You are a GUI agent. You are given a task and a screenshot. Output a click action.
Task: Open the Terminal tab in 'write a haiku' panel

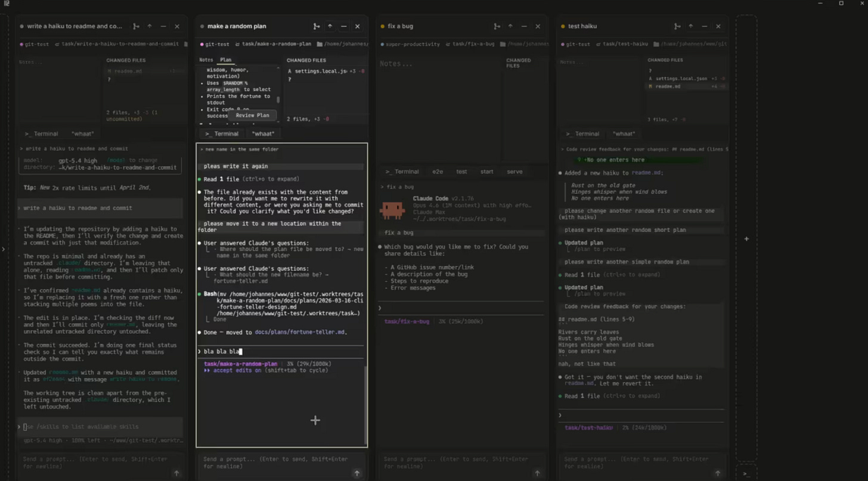[x=42, y=134]
